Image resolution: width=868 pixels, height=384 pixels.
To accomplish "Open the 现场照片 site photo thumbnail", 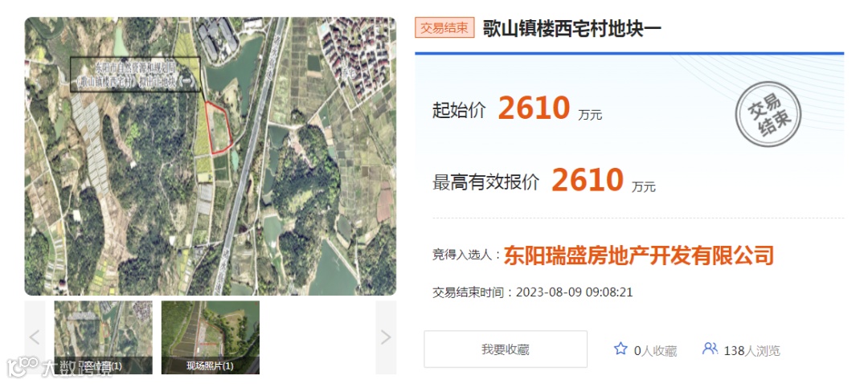I will [x=211, y=337].
